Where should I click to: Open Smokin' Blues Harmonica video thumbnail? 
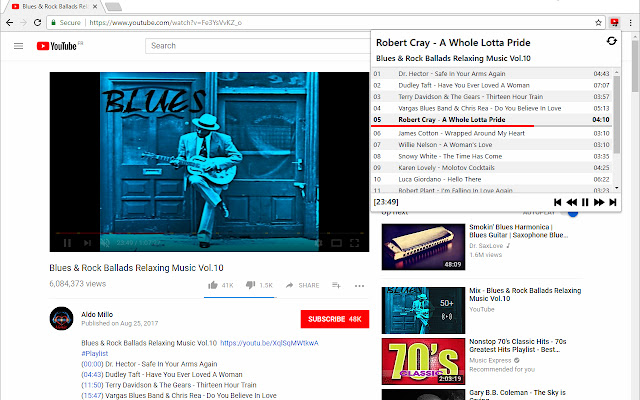(x=423, y=247)
